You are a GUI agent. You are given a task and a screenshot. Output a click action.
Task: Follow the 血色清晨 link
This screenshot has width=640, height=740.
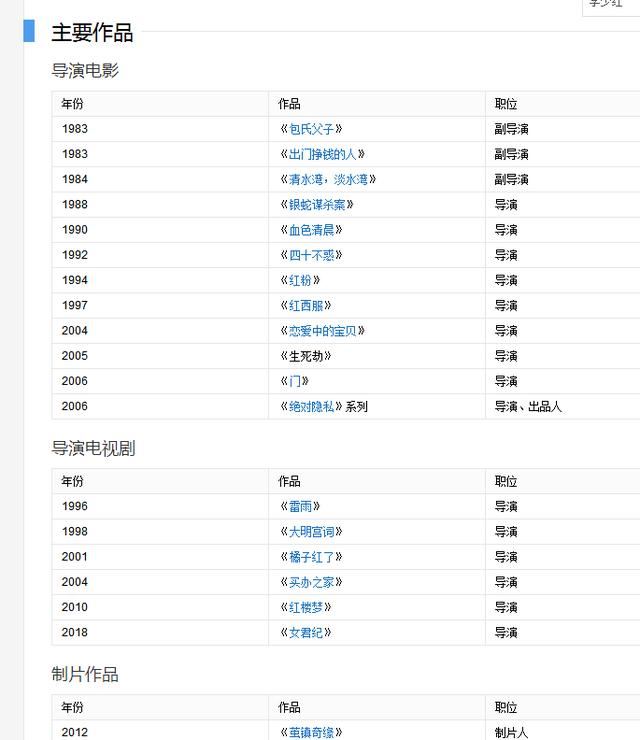click(x=311, y=230)
